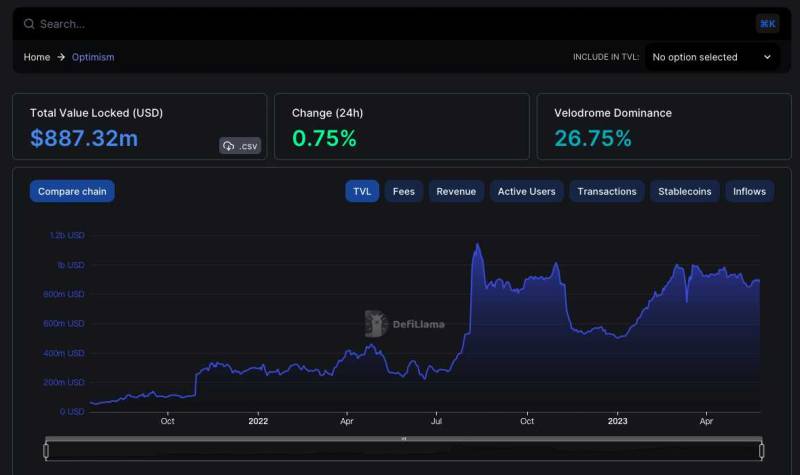Download the TVL data as .csv
The height and width of the screenshot is (475, 800).
tap(240, 146)
